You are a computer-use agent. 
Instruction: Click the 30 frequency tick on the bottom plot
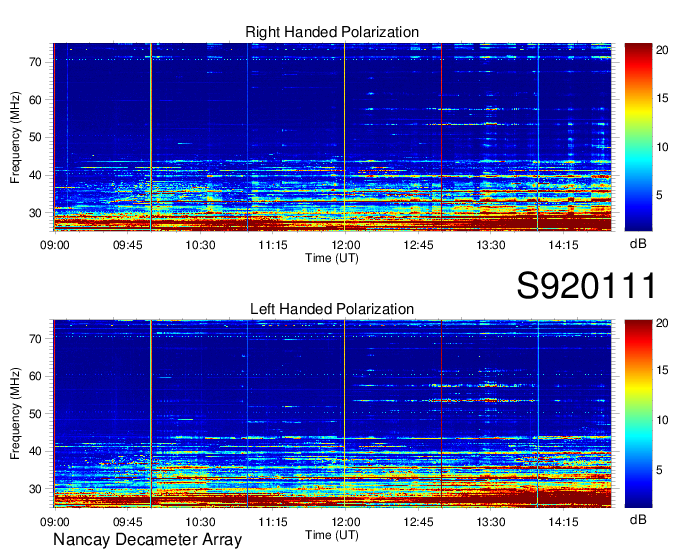point(36,489)
